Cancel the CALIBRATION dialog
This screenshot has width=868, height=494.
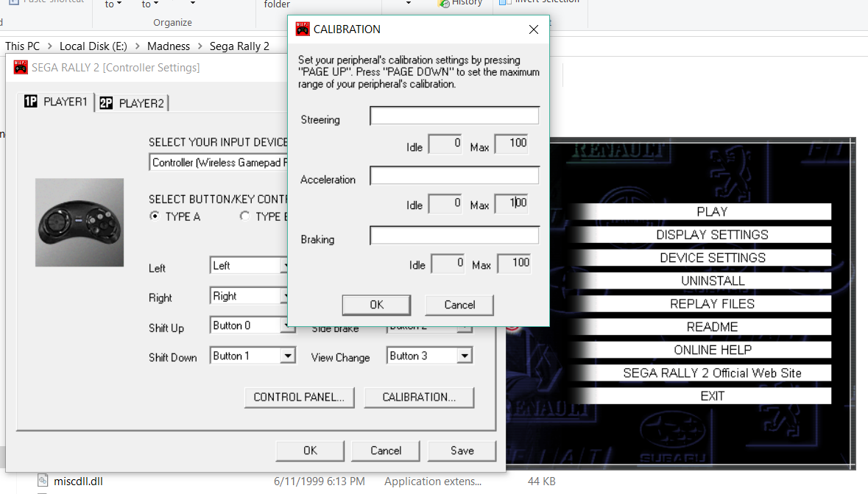coord(459,305)
